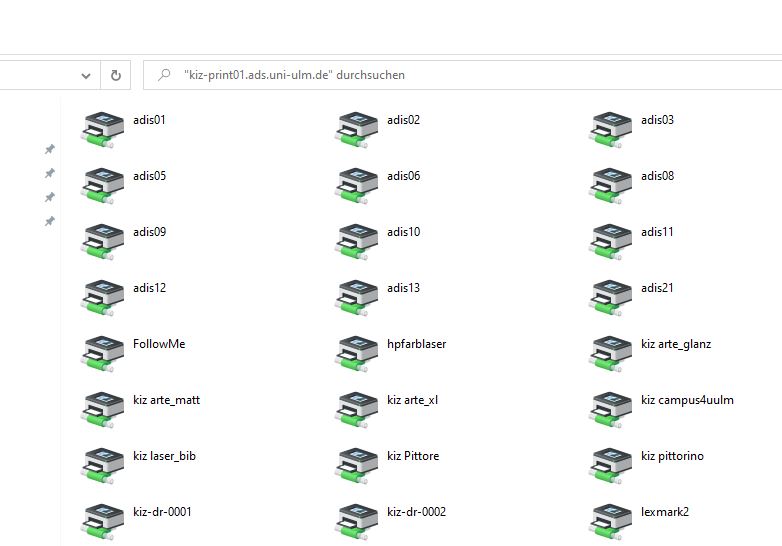Click the hpfarblaser printer icon
The image size is (782, 546).
[x=357, y=352]
